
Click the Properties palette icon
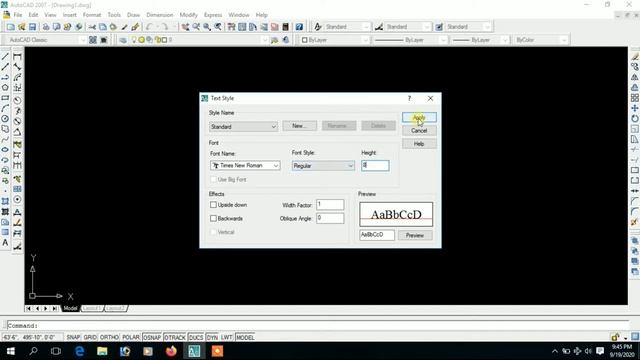click(231, 27)
